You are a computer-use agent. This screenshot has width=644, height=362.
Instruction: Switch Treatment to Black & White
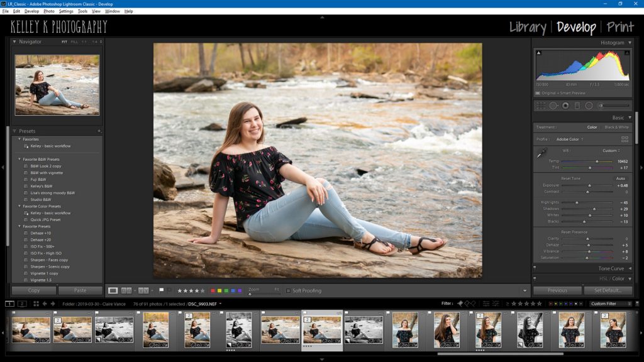[616, 127]
